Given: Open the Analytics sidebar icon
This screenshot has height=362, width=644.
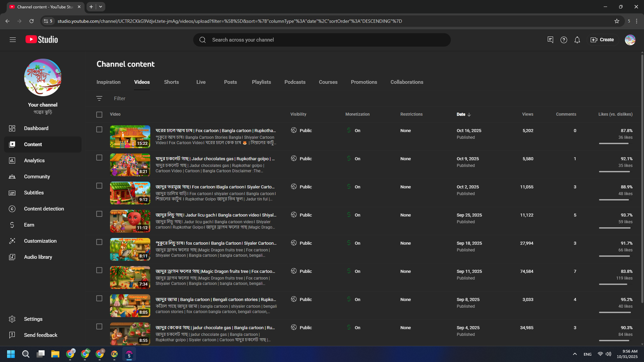Looking at the screenshot, I should click(12, 160).
